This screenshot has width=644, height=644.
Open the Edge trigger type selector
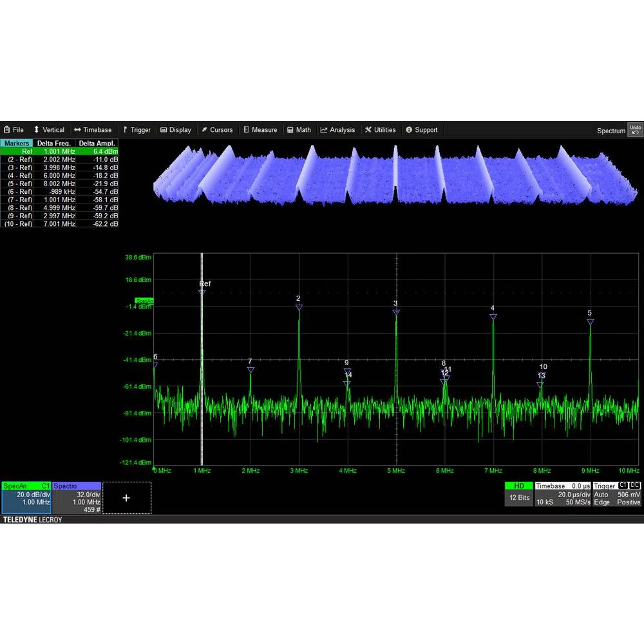point(601,502)
